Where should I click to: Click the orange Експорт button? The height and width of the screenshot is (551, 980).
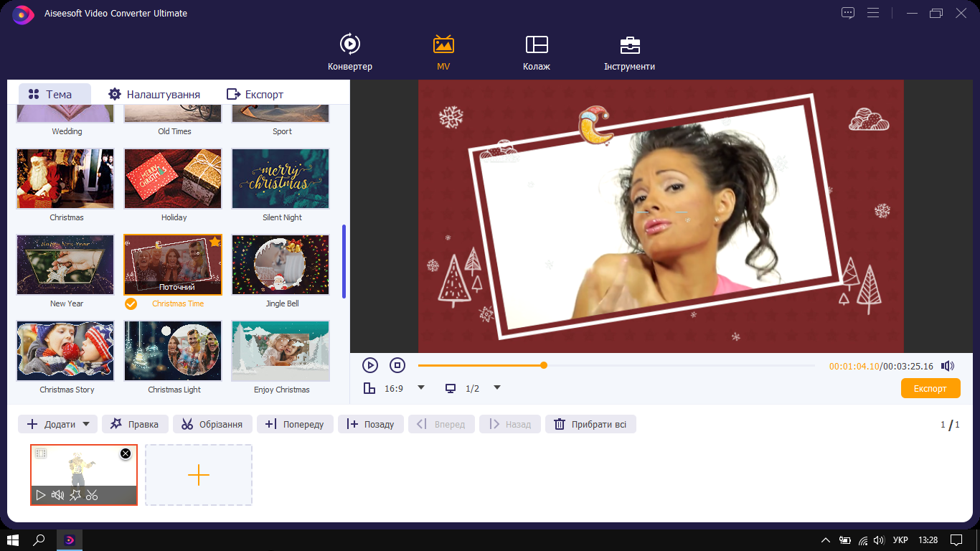point(930,388)
